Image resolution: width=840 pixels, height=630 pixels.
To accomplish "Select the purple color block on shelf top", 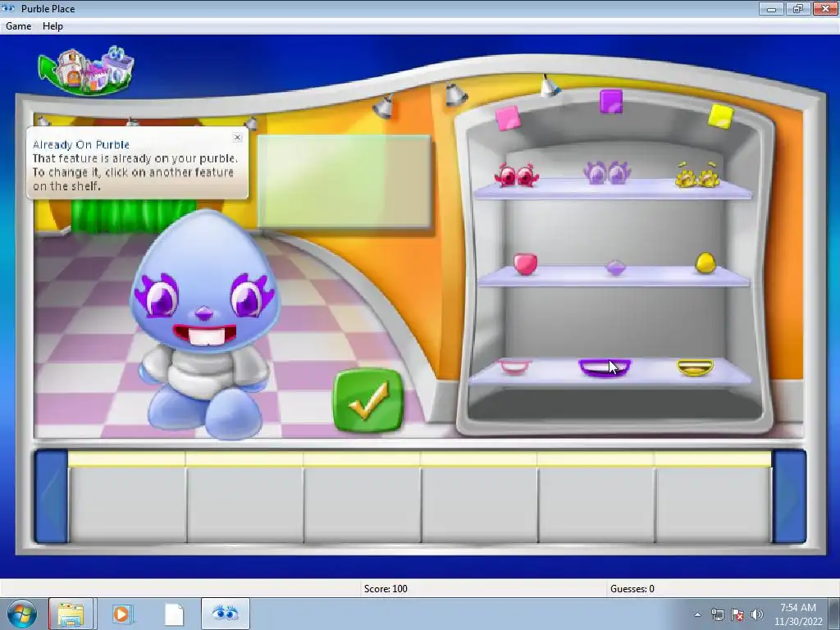I will [x=611, y=102].
